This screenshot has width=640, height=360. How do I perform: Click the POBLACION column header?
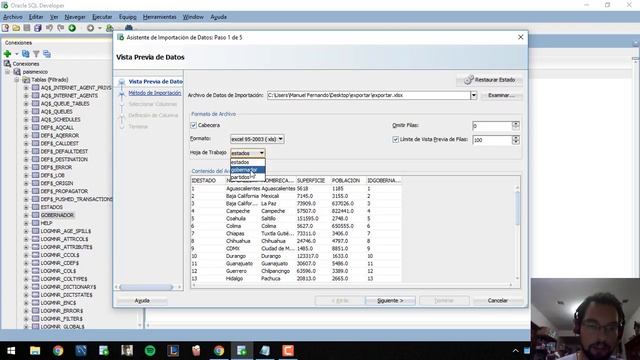pyautogui.click(x=346, y=180)
